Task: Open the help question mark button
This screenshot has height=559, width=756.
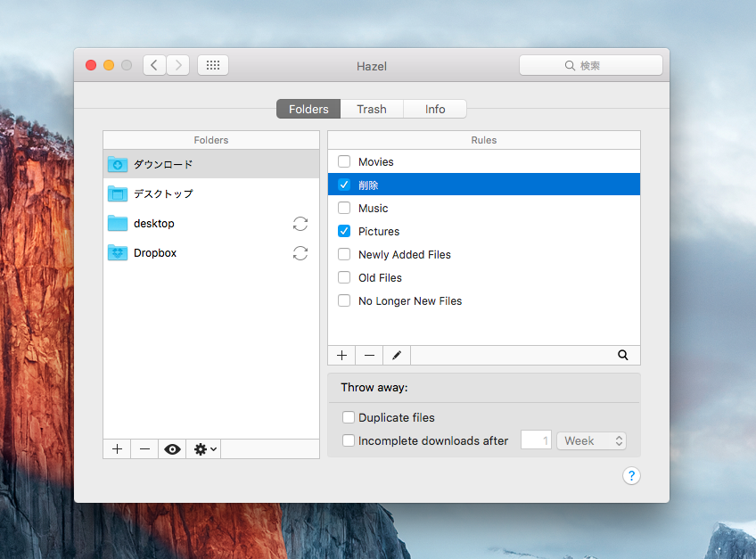Action: point(631,475)
